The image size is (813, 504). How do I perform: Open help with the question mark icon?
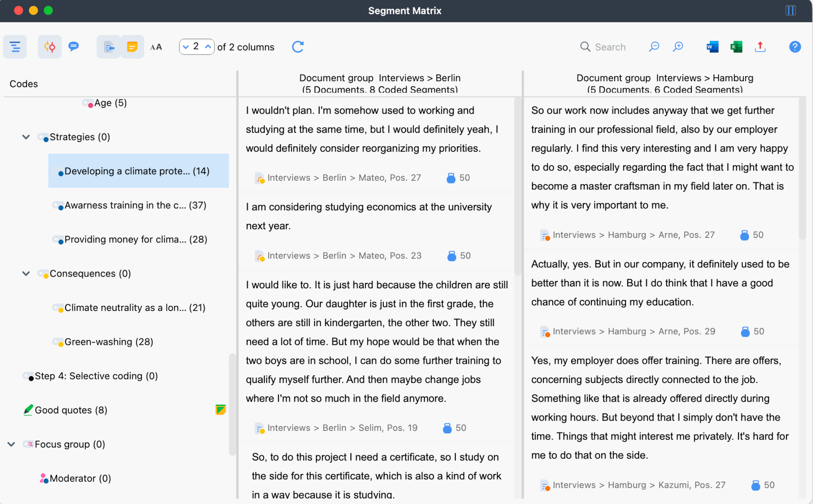pyautogui.click(x=795, y=47)
